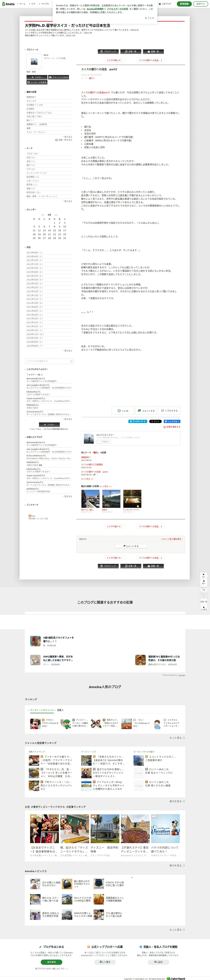Click the アメンバーになる button
210x980 pixels.
(x=58, y=77)
